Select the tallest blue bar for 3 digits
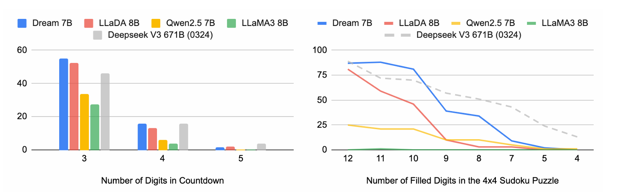The height and width of the screenshot is (192, 644). click(63, 104)
